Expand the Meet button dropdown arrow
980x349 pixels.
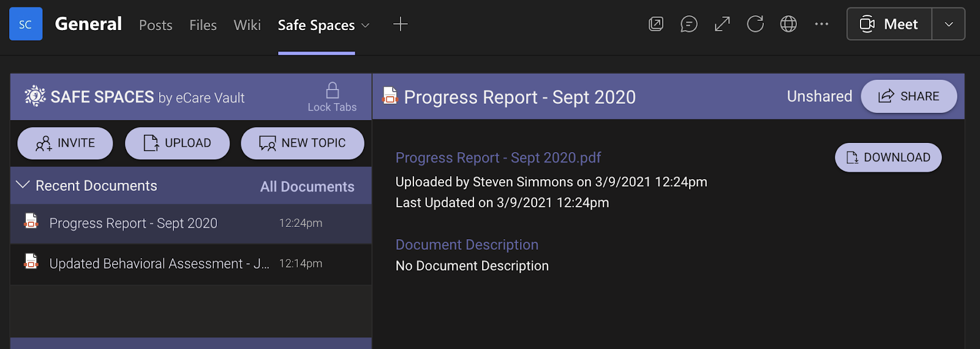click(x=948, y=24)
